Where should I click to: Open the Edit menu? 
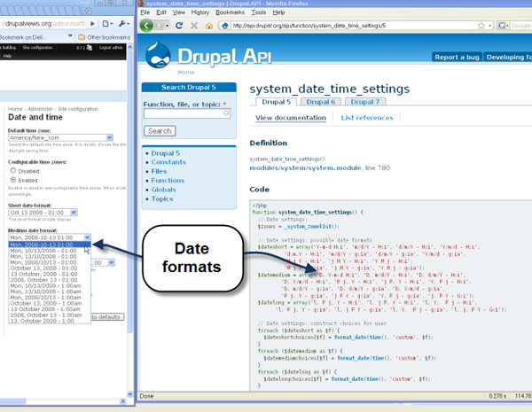[x=161, y=12]
